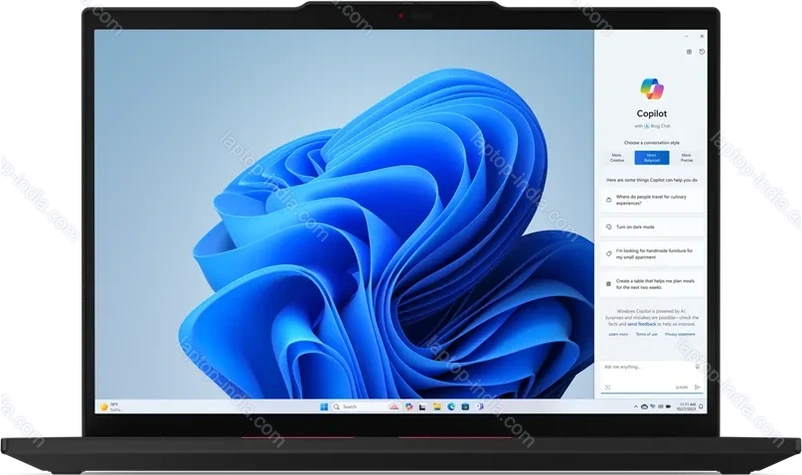Viewport: 802px width, 475px height.
Task: Pick the handmade furniture suggestion
Action: pos(651,254)
